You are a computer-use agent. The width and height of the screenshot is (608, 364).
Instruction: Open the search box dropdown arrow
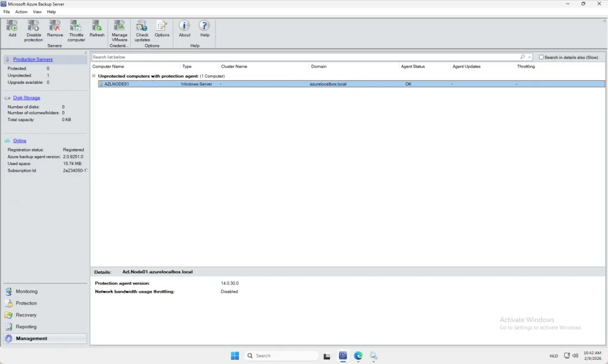click(530, 57)
